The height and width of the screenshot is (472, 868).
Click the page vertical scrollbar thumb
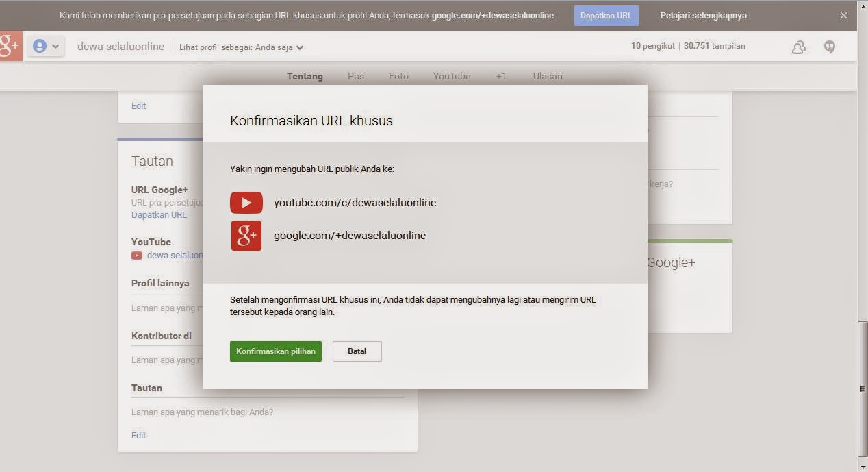(863, 388)
